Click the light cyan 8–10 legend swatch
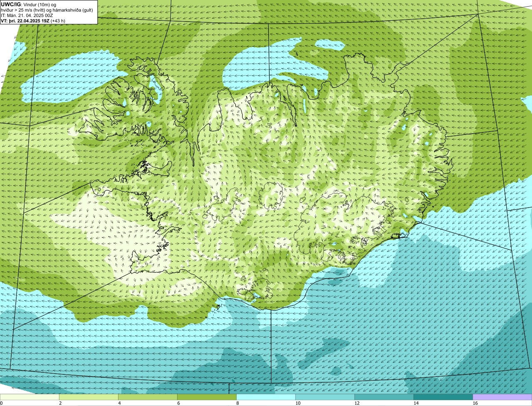Viewport: 532px width, 406px height. (266, 397)
